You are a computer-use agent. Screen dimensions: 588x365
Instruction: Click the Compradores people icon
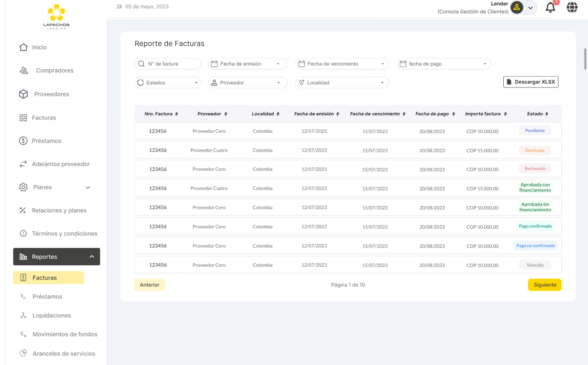click(24, 71)
